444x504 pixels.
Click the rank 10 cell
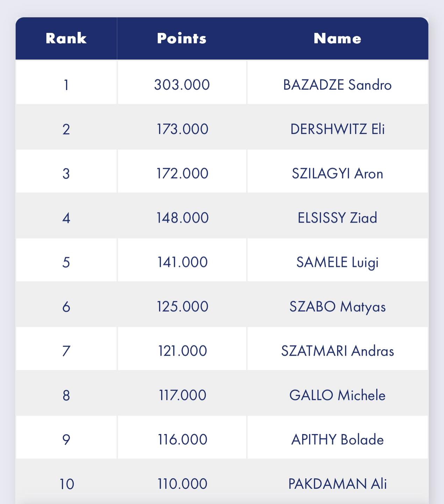click(x=66, y=484)
